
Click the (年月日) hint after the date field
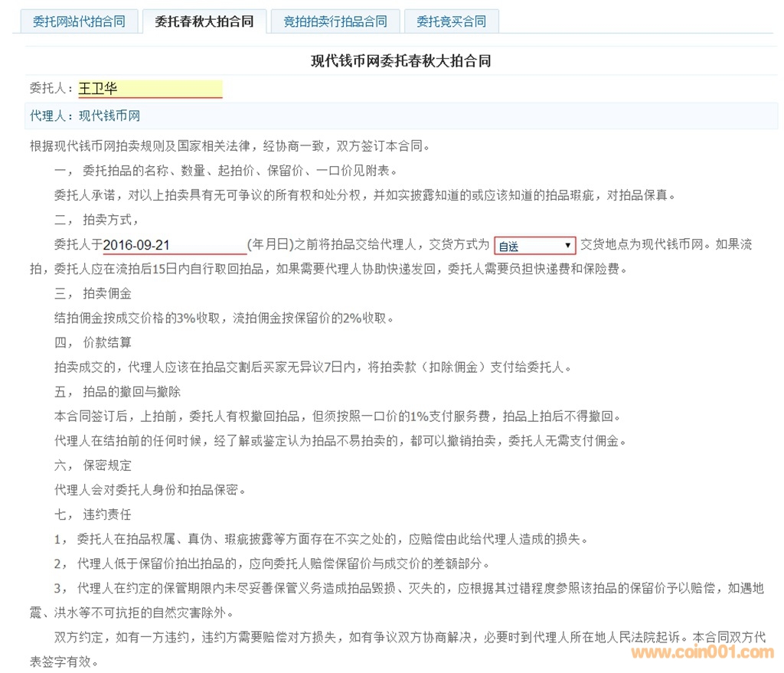coord(271,245)
